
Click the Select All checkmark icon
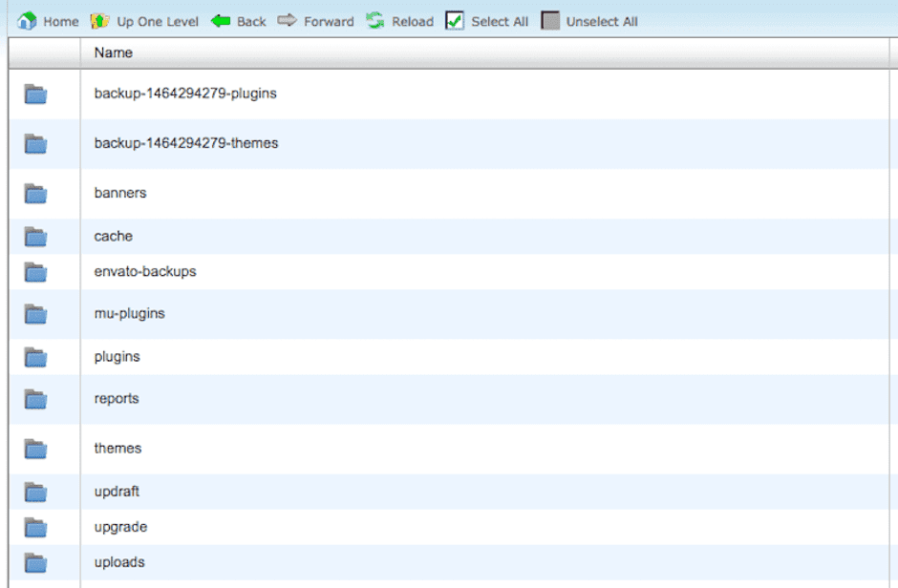pyautogui.click(x=455, y=21)
